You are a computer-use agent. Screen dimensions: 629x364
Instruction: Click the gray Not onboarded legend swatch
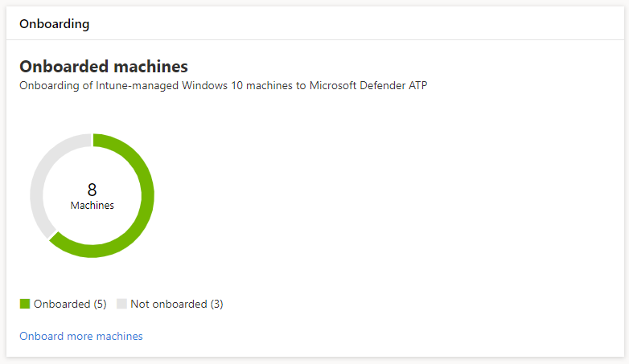[121, 304]
